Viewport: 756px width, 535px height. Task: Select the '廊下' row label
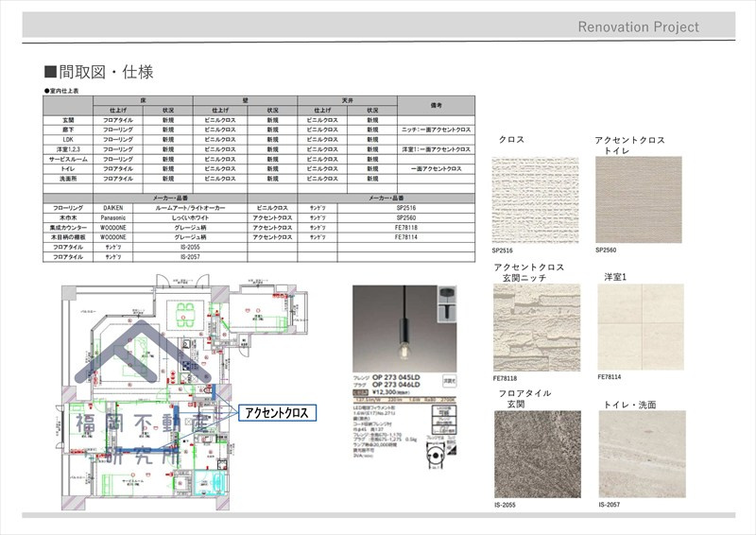tap(68, 129)
